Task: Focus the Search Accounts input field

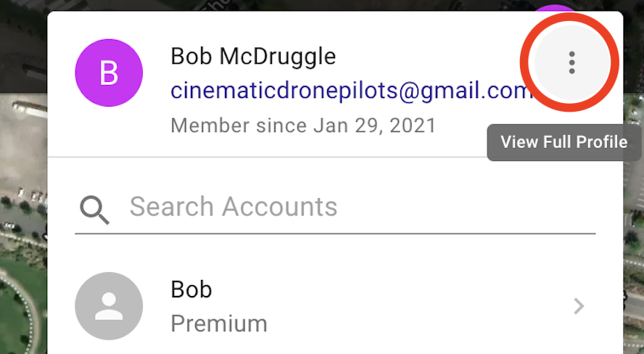Action: [x=335, y=207]
